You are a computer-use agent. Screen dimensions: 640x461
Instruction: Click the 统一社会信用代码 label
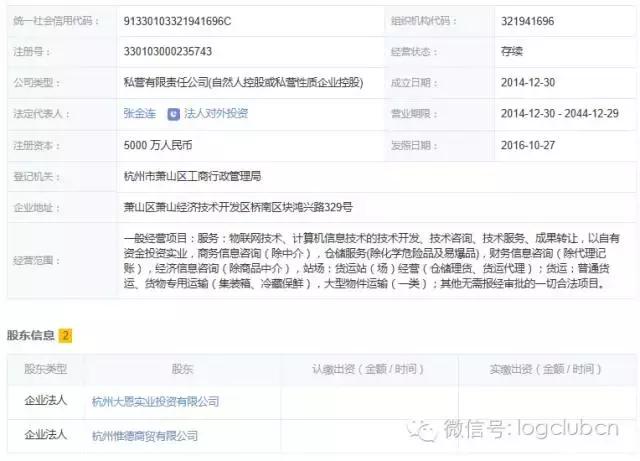click(x=56, y=20)
